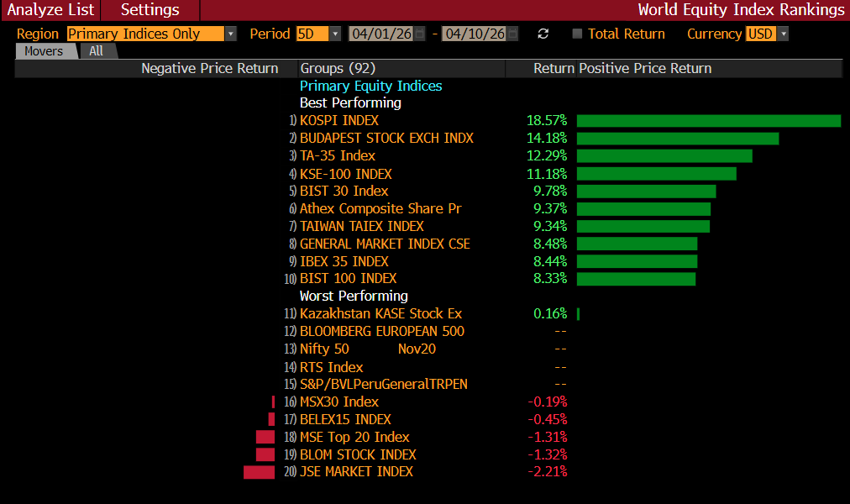This screenshot has width=850, height=504.
Task: Open the Settings menu
Action: click(150, 10)
